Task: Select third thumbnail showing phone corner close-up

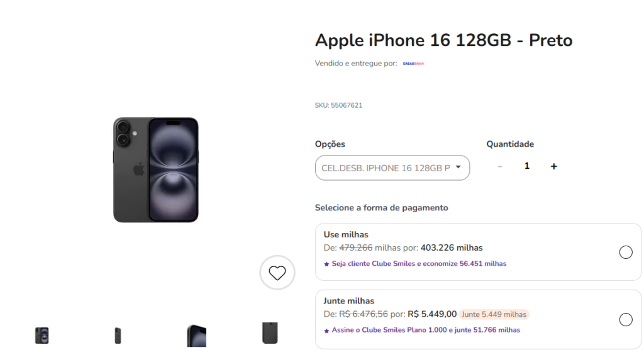Action: (x=196, y=335)
